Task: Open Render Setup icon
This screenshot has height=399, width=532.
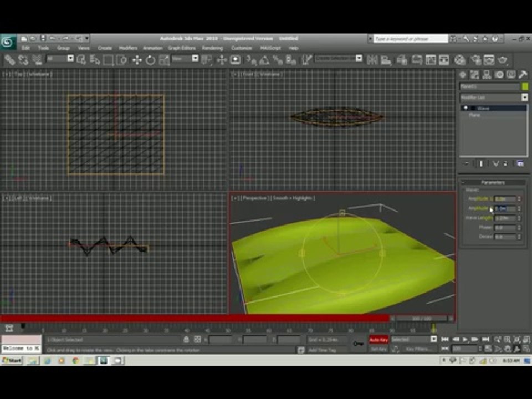Action: point(475,60)
